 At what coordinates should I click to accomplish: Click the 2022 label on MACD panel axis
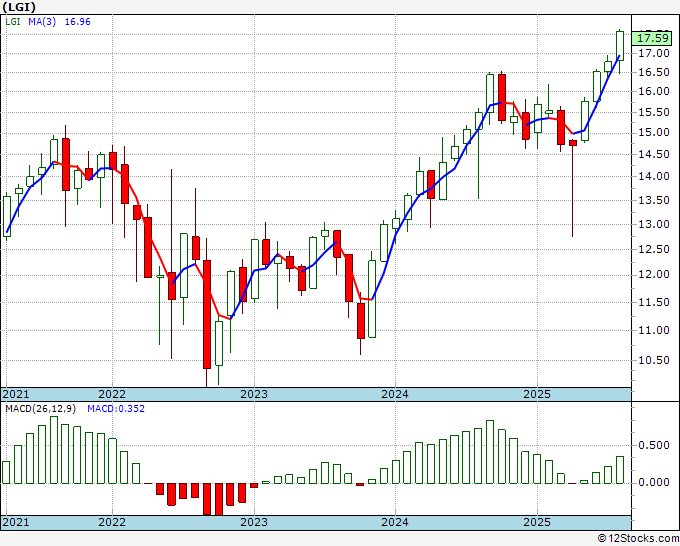pos(112,522)
